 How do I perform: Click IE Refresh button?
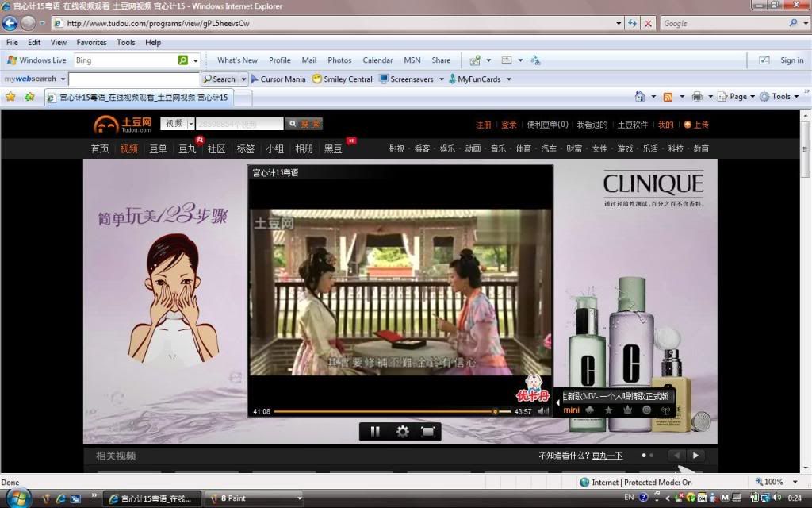(x=632, y=24)
